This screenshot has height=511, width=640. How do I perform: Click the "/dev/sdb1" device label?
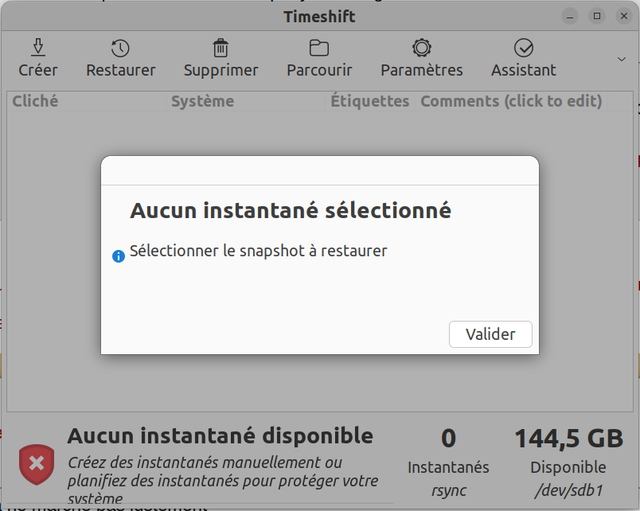[569, 490]
